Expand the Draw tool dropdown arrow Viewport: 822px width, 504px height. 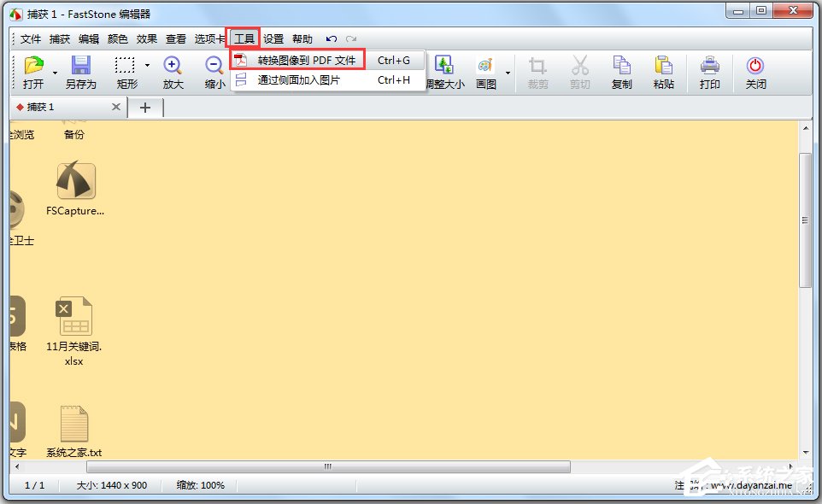point(508,73)
